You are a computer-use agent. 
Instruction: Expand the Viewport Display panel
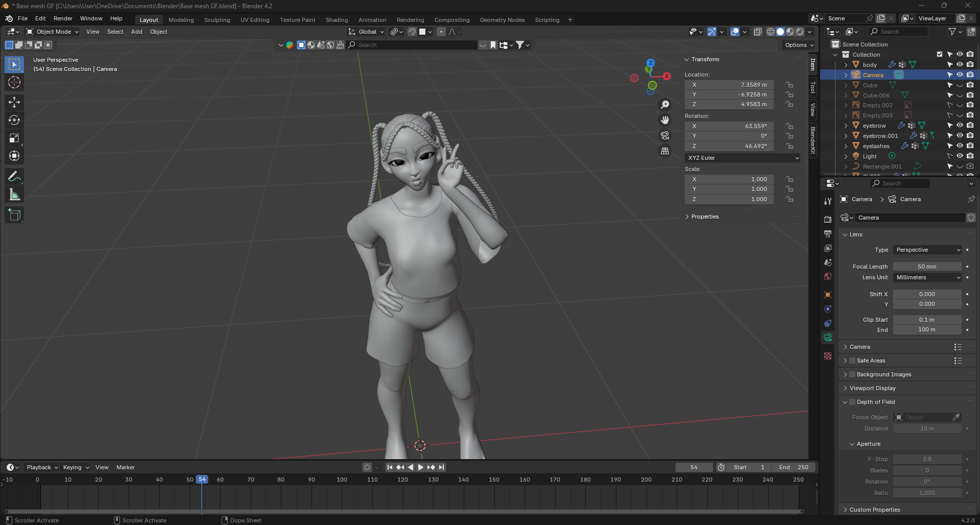[872, 388]
